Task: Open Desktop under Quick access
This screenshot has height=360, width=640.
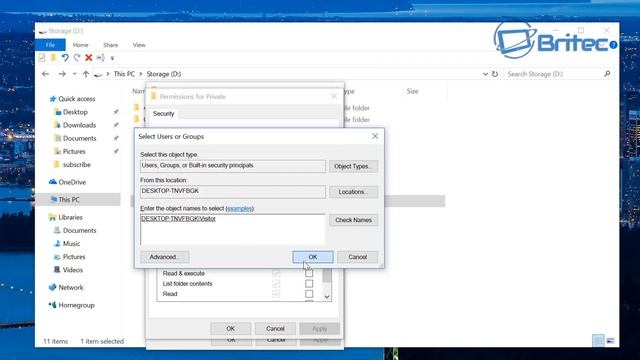Action: point(75,112)
